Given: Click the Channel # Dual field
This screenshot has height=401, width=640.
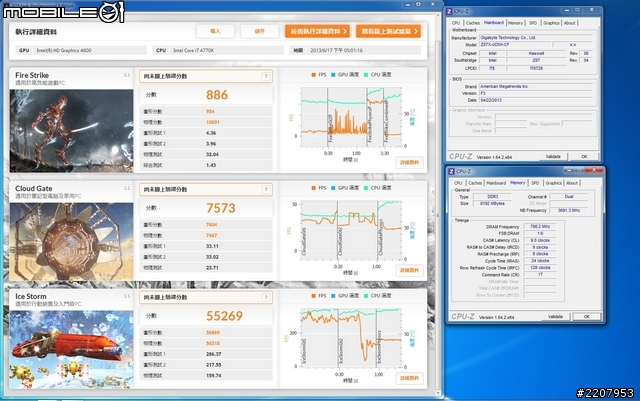Looking at the screenshot, I should click(x=569, y=196).
